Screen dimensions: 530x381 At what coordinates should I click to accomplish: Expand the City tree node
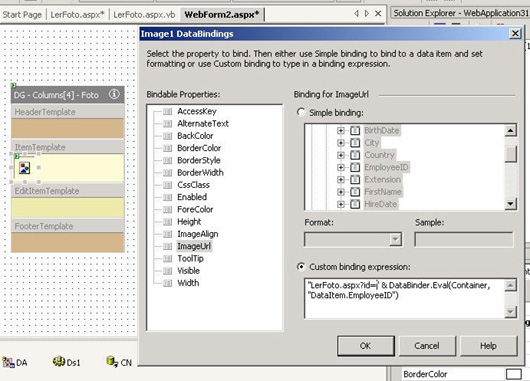point(341,143)
